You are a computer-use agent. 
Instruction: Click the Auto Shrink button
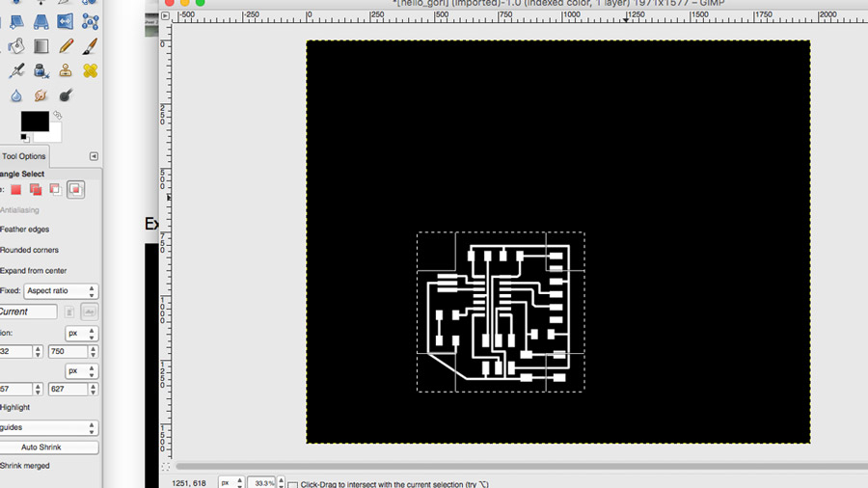point(49,447)
